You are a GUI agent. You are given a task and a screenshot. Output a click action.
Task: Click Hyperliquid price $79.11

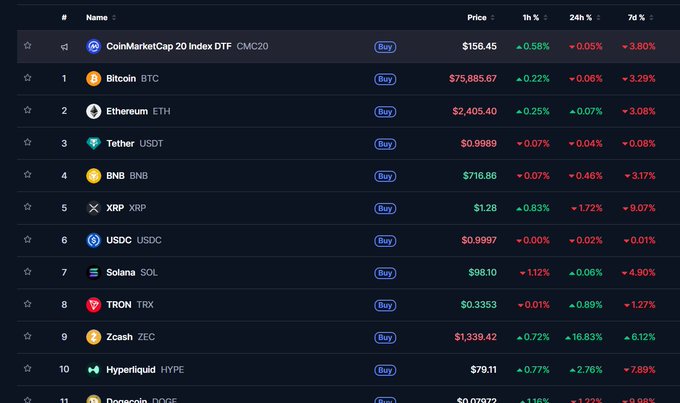click(x=484, y=370)
